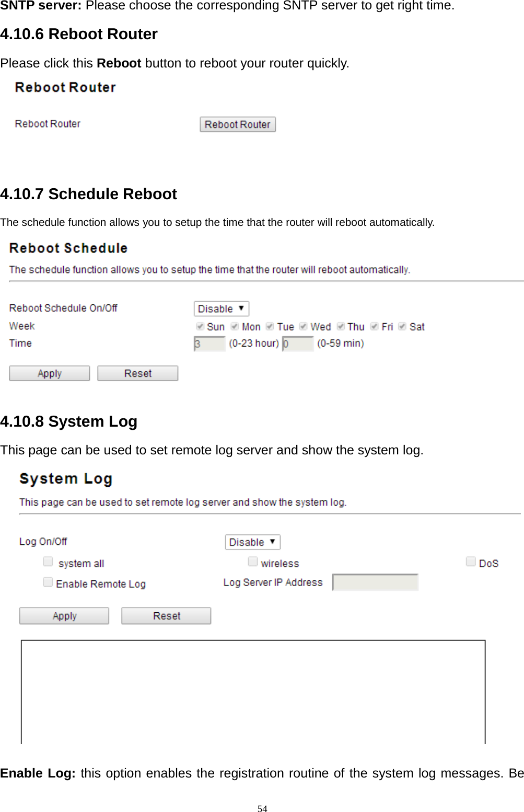
Task: Toggle the Fri checkbox
Action: coord(375,326)
